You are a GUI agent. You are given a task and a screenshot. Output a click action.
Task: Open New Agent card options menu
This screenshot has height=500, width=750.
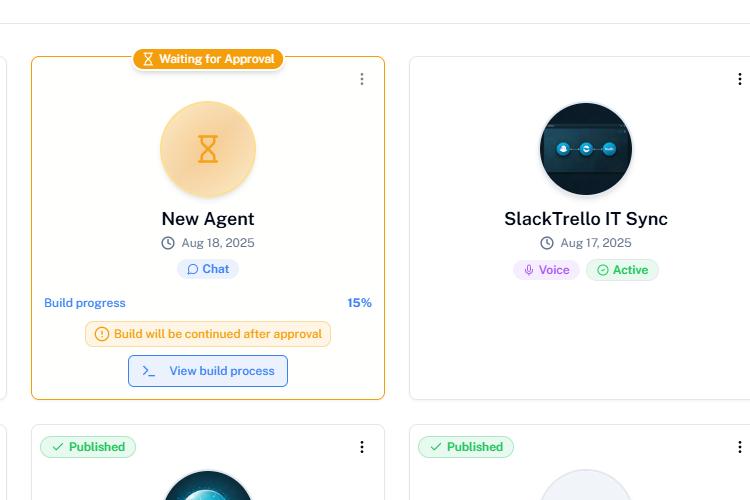click(x=362, y=79)
